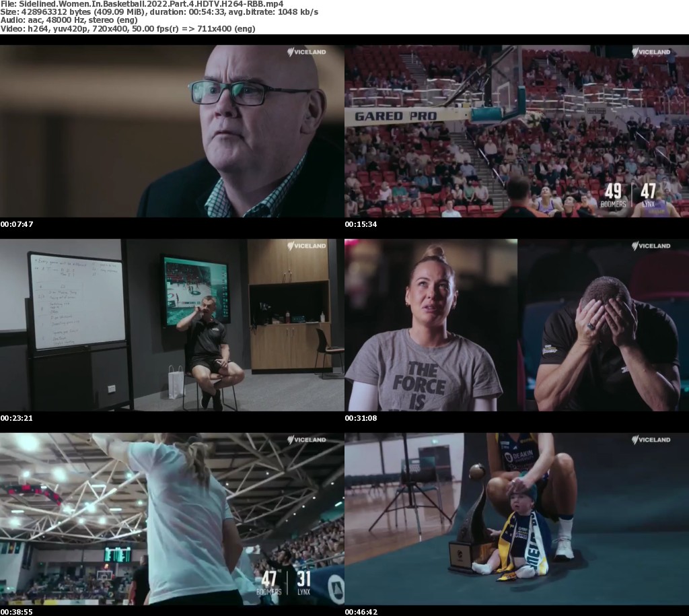Open the coach meeting room thumbnail
The width and height of the screenshot is (689, 616).
(x=172, y=324)
